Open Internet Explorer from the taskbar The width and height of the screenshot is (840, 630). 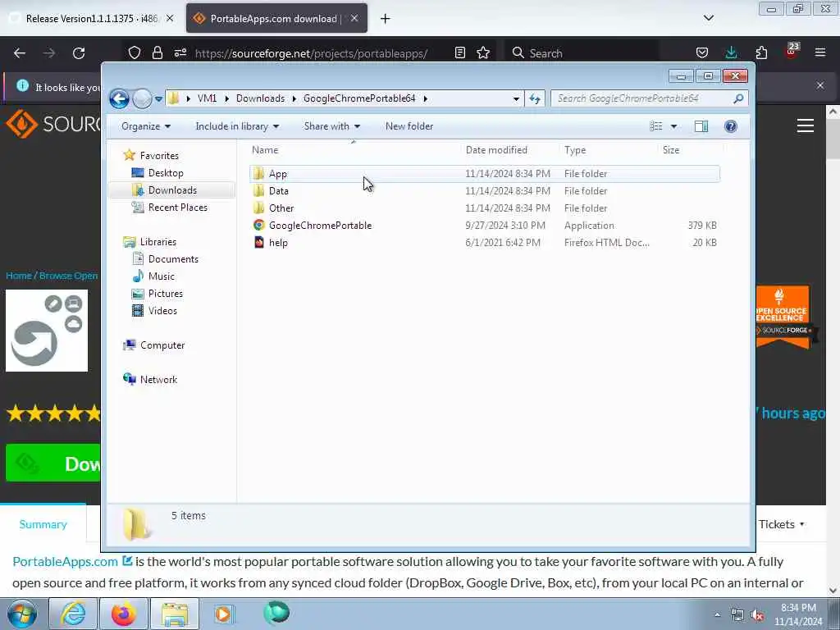tap(72, 614)
